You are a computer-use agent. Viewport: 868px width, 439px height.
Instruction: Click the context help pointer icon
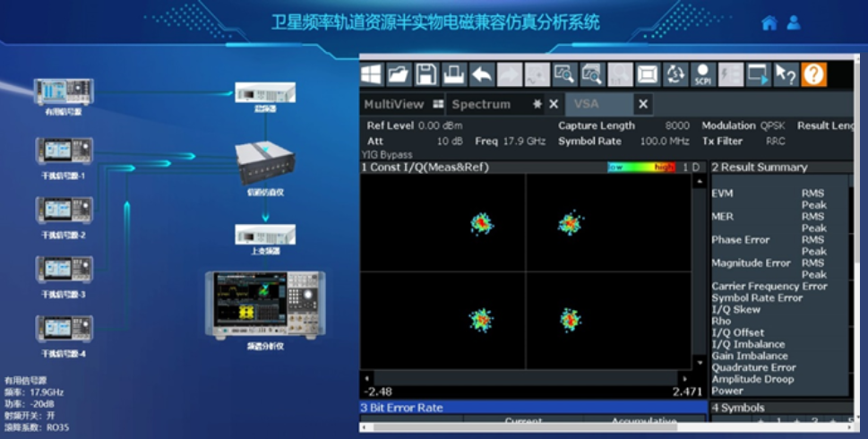(786, 73)
